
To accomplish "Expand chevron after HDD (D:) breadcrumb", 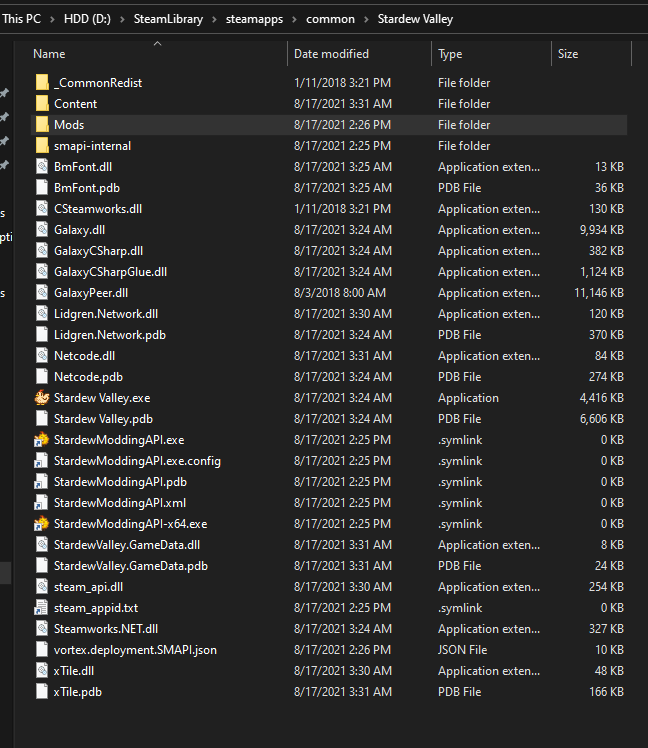I will (x=122, y=19).
